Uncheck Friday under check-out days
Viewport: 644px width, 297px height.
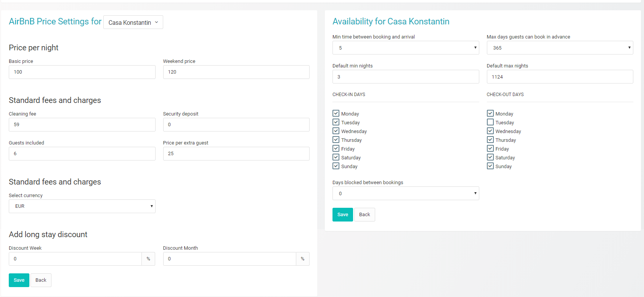[490, 148]
